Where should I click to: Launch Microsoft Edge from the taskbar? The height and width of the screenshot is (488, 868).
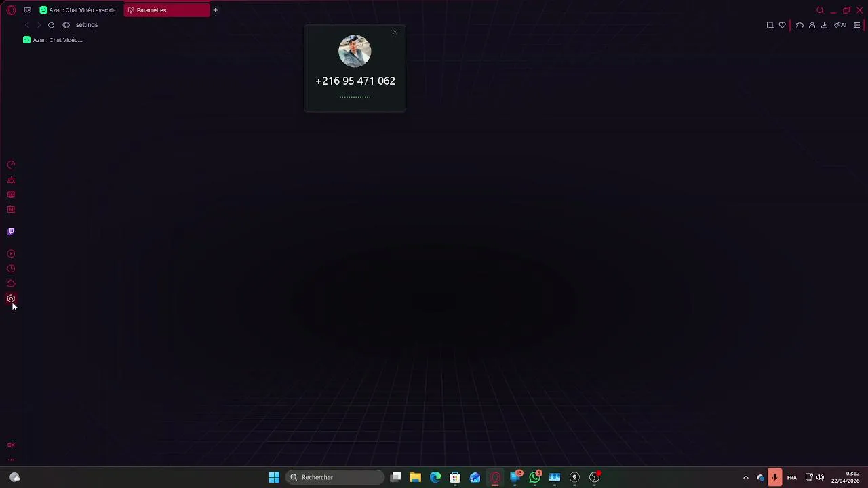coord(435,477)
